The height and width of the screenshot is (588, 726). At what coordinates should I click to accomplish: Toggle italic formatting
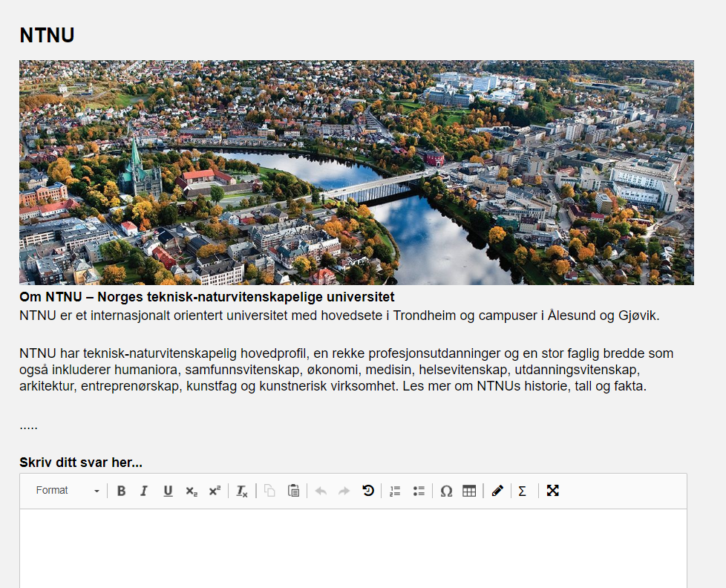point(144,491)
